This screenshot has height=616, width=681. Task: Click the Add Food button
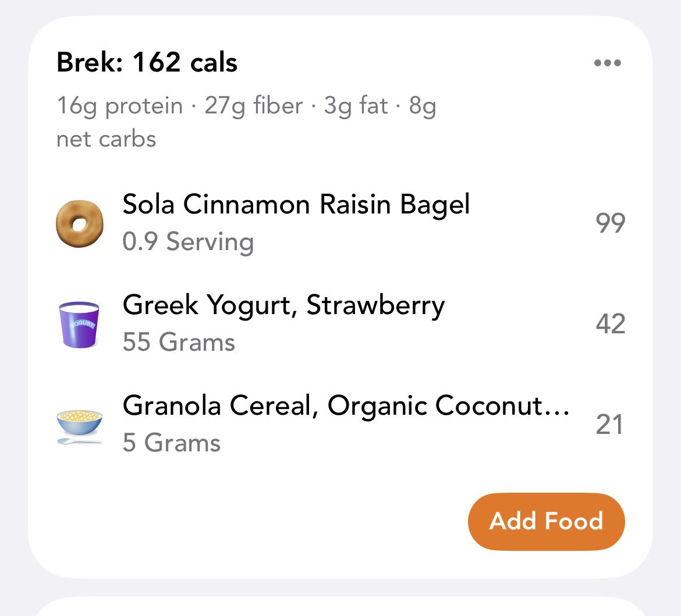547,521
